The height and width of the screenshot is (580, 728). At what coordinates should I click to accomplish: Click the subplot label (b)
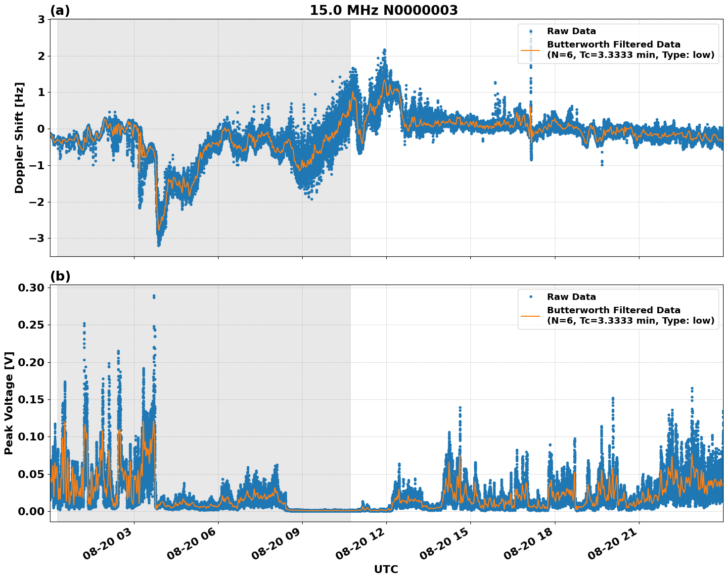(60, 276)
